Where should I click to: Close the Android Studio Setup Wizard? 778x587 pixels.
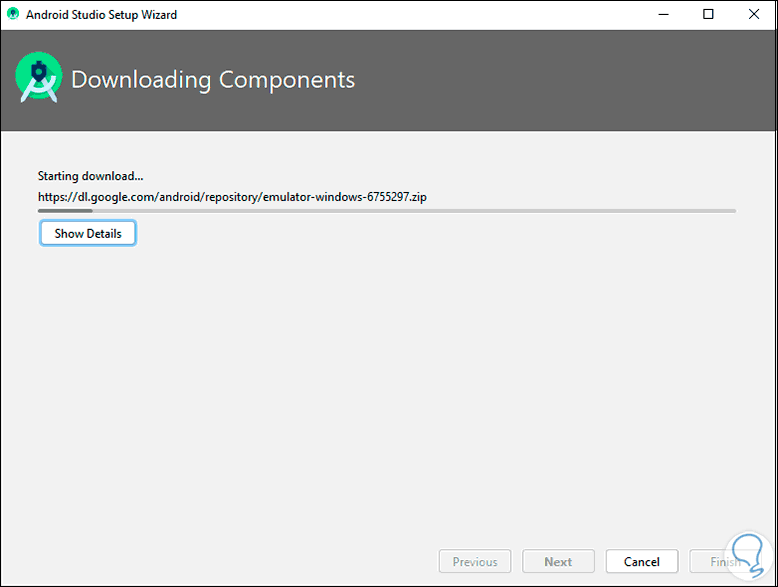tap(754, 15)
